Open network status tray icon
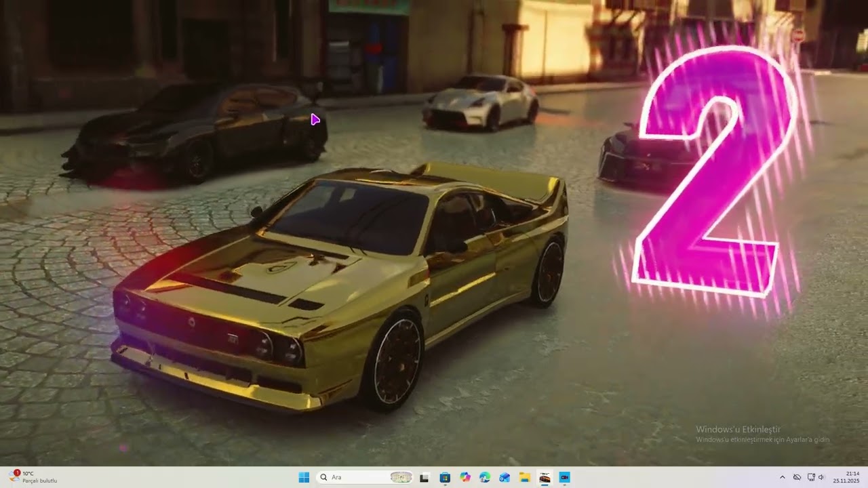 tap(811, 477)
